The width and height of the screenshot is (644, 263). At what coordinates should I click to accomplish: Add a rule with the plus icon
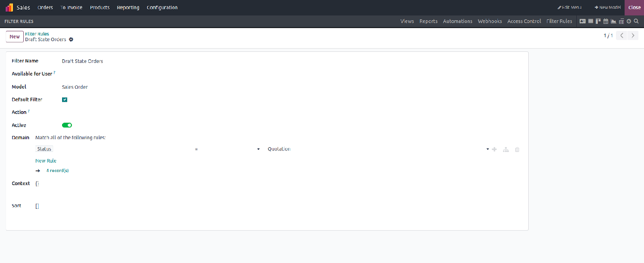point(494,149)
